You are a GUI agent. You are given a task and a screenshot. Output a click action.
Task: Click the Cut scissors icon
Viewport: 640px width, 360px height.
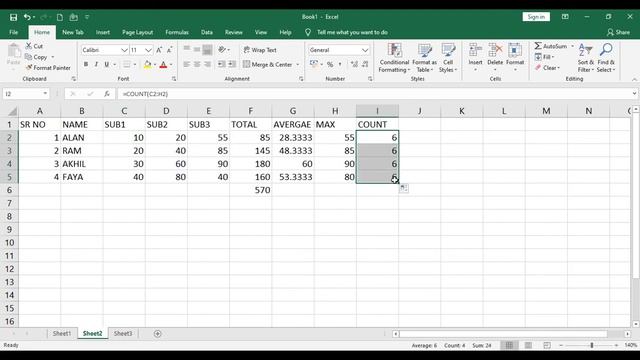point(29,46)
